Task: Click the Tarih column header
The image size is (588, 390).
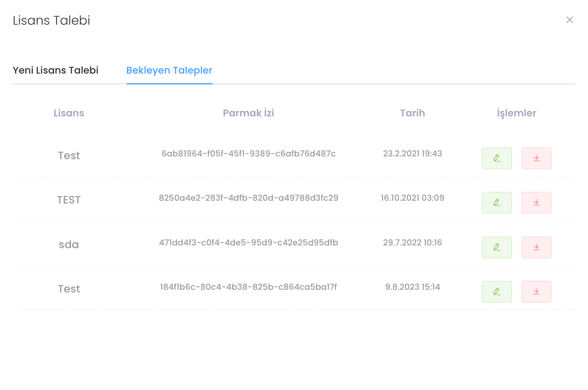Action: coord(412,113)
